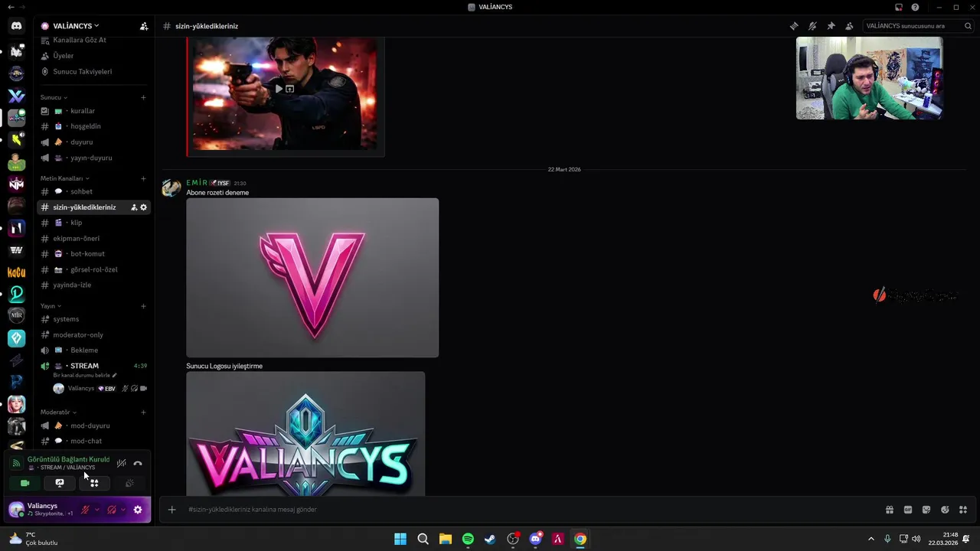Disconnect from voice call
980x551 pixels.
[138, 463]
